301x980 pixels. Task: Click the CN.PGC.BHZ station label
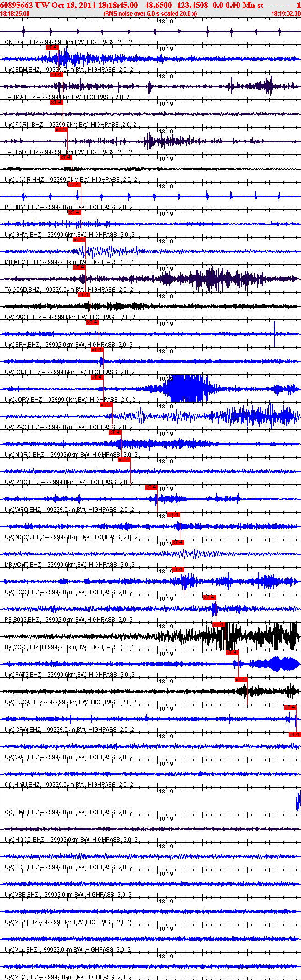(x=22, y=42)
